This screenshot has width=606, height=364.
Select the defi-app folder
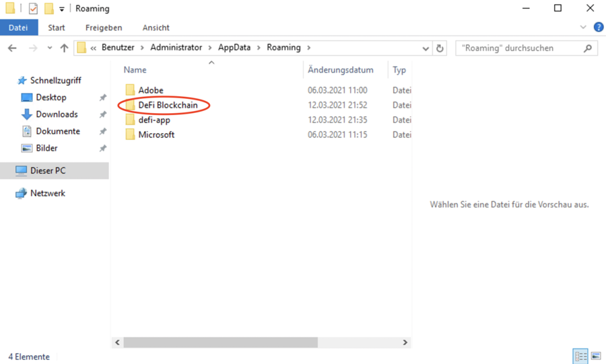[154, 120]
